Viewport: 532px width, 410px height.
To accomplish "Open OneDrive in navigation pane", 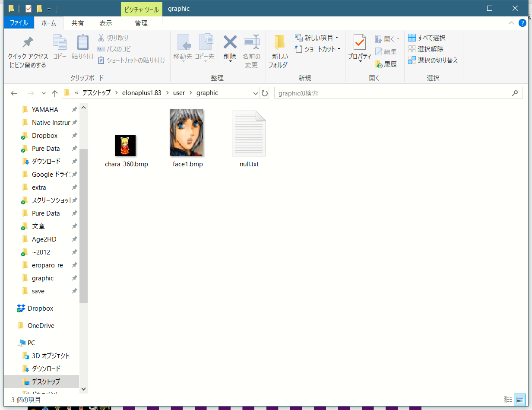I will (x=41, y=326).
